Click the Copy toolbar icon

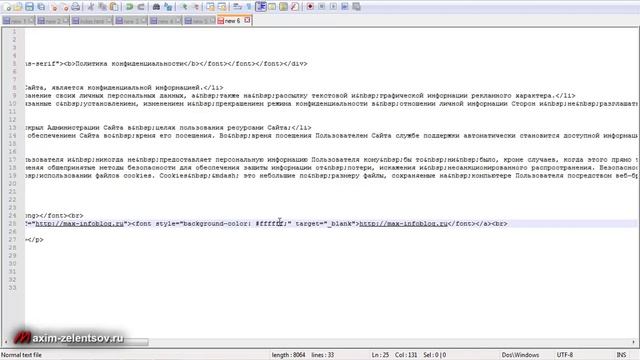pos(102,7)
